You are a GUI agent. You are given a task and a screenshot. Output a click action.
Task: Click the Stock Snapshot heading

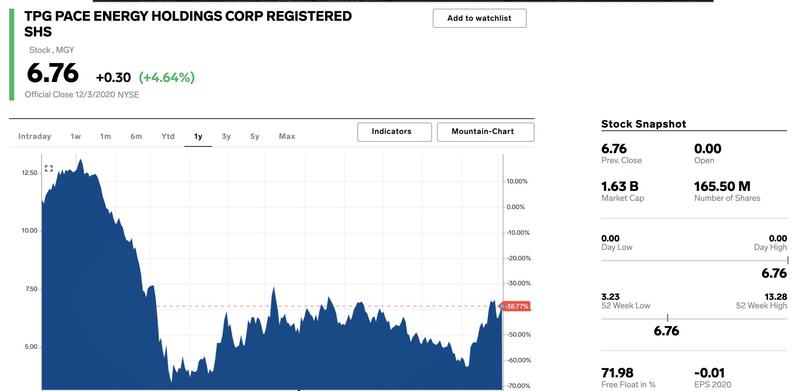click(x=643, y=124)
